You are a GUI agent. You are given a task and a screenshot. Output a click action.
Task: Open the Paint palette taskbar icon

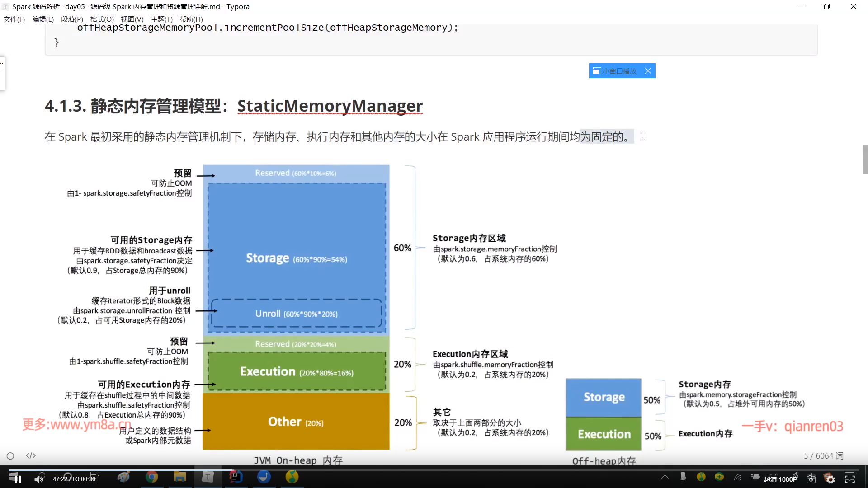pos(123,477)
